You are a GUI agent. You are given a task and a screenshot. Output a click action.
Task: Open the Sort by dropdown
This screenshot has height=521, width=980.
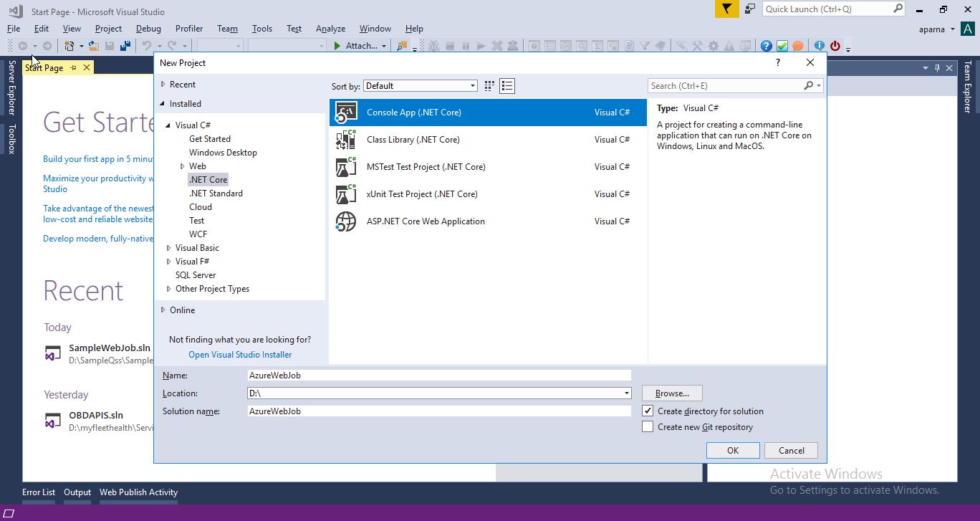pos(421,86)
